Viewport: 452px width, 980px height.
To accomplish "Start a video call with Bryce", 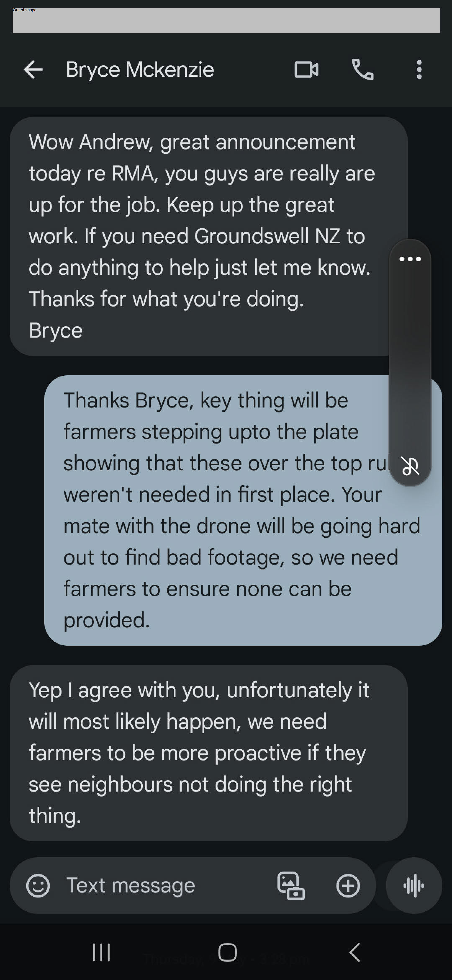I will click(x=306, y=70).
